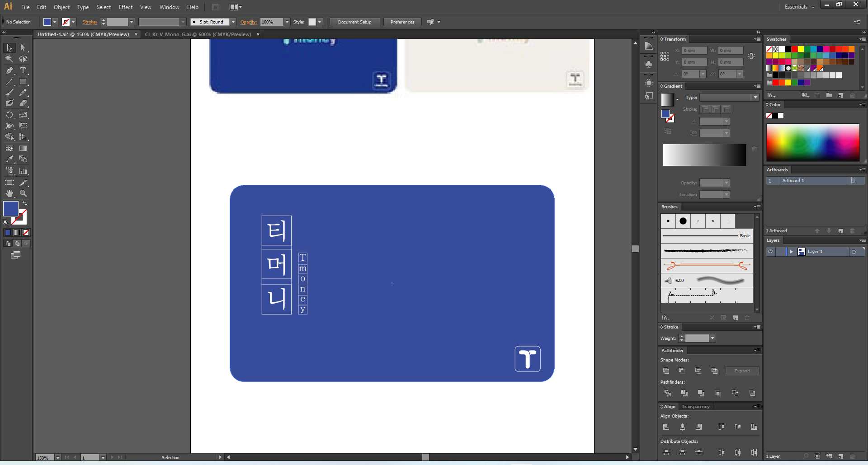This screenshot has width=868, height=465.
Task: Open the stroke color dropdown in control bar
Action: pos(73,22)
